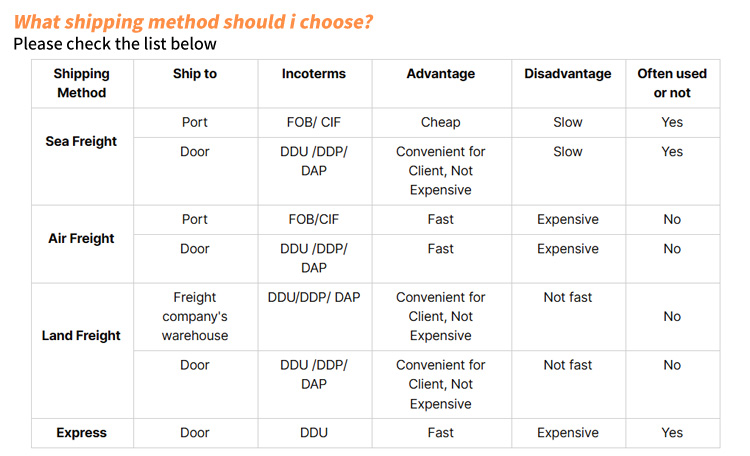Image resolution: width=750 pixels, height=456 pixels.
Task: Select 'Expensive' cell in Express row
Action: [x=568, y=433]
